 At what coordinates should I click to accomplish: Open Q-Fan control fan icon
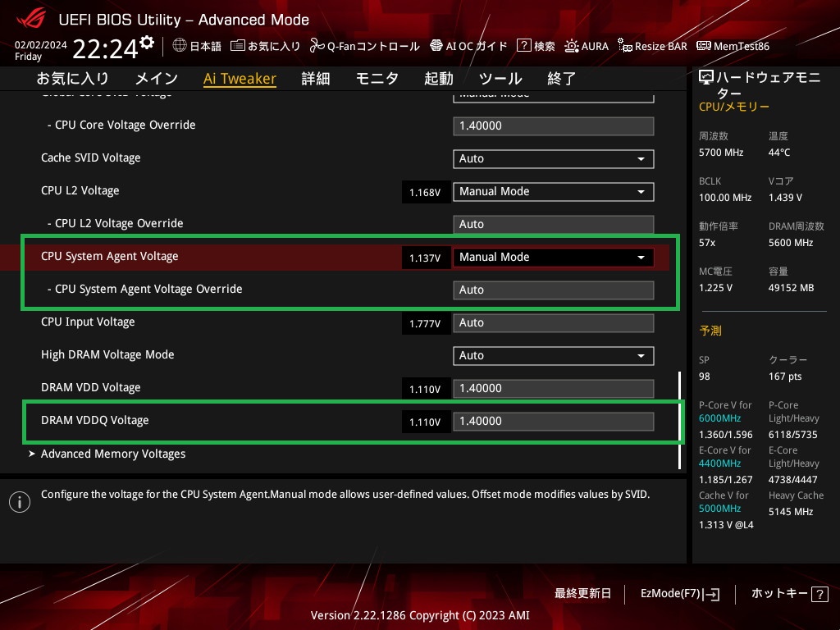[317, 46]
